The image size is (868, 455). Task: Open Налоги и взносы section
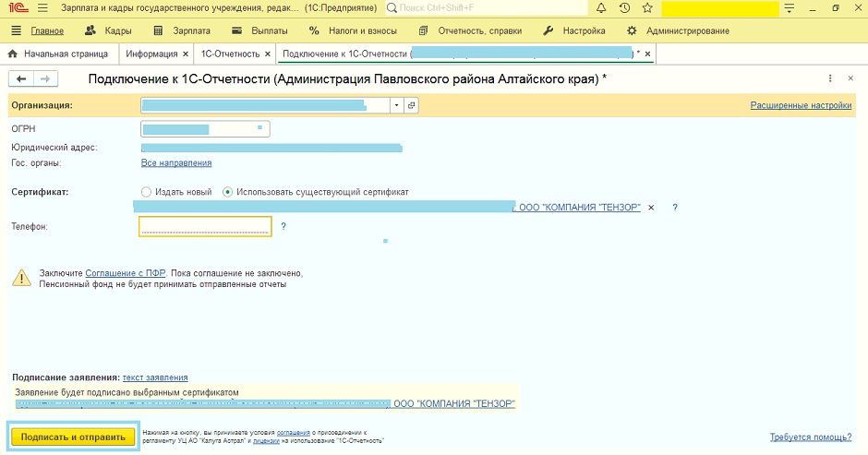[363, 31]
